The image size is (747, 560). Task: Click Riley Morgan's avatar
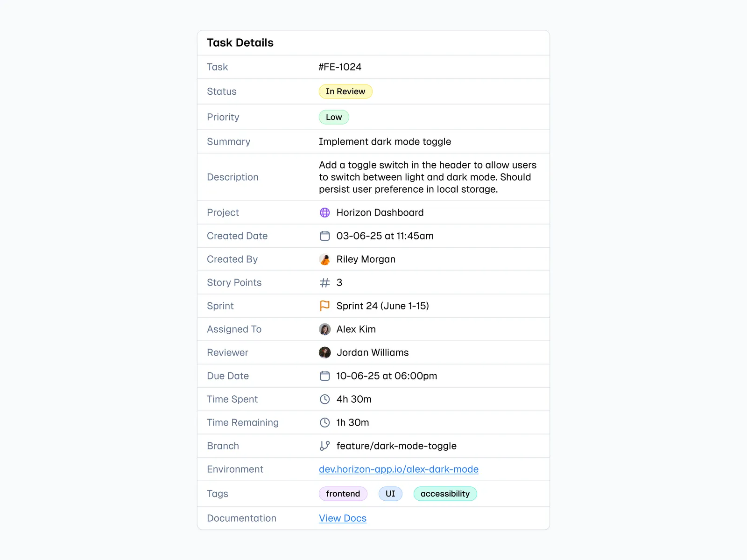[x=324, y=259]
